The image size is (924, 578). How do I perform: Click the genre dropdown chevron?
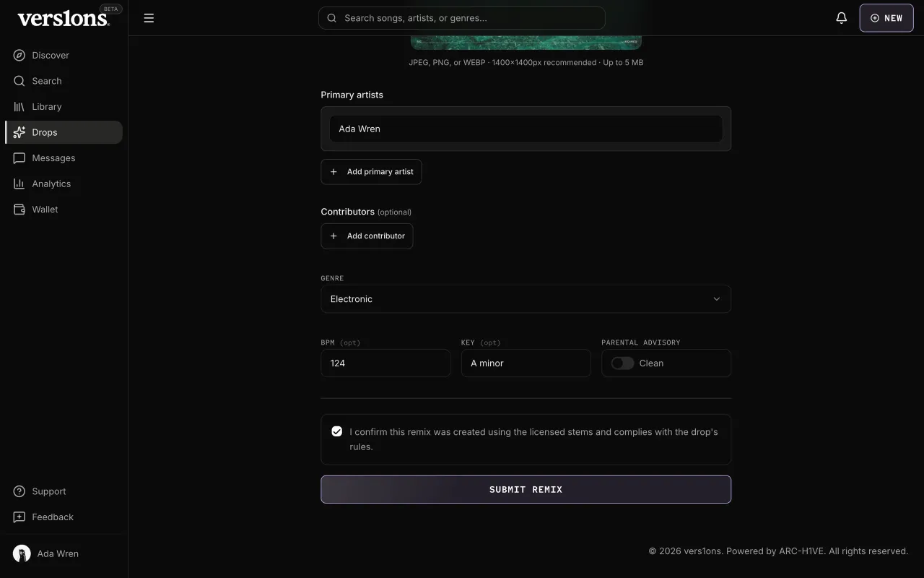tap(716, 298)
